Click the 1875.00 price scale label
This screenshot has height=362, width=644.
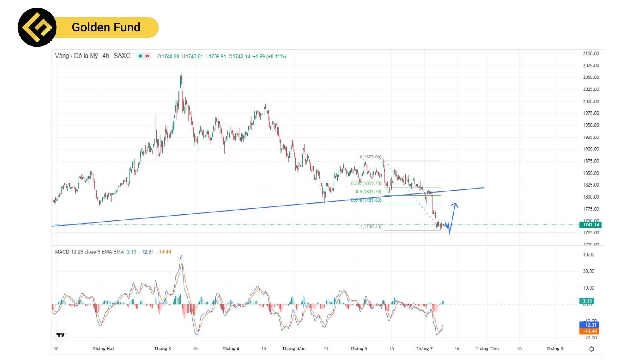591,161
